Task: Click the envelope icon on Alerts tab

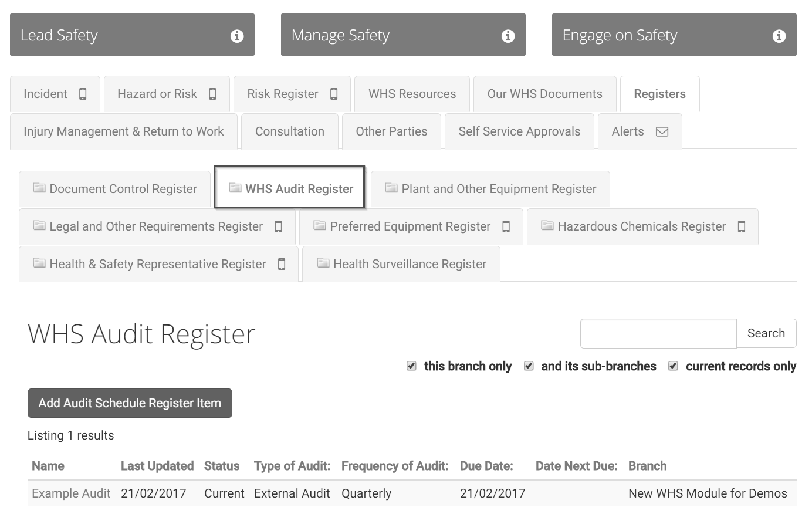Action: pos(662,132)
